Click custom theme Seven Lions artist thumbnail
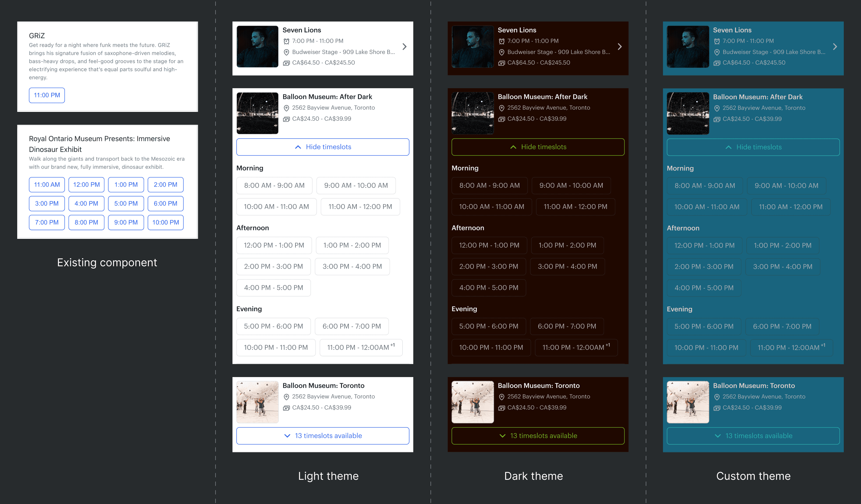 pyautogui.click(x=688, y=47)
